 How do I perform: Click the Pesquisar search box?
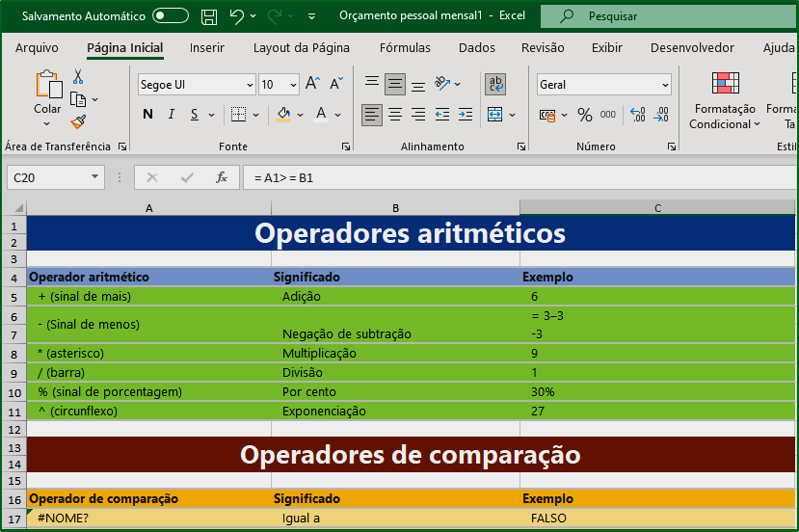pos(669,16)
